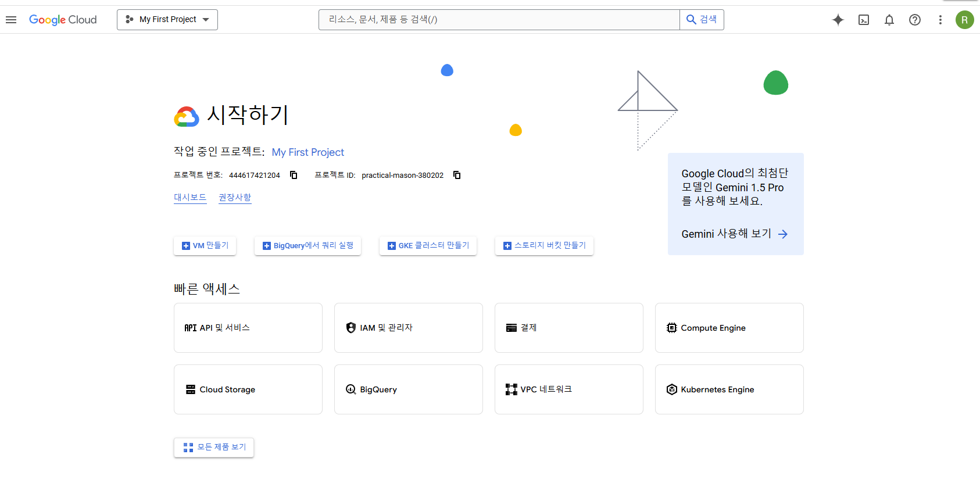
Task: Click the VM 만들기 button
Action: (x=205, y=246)
